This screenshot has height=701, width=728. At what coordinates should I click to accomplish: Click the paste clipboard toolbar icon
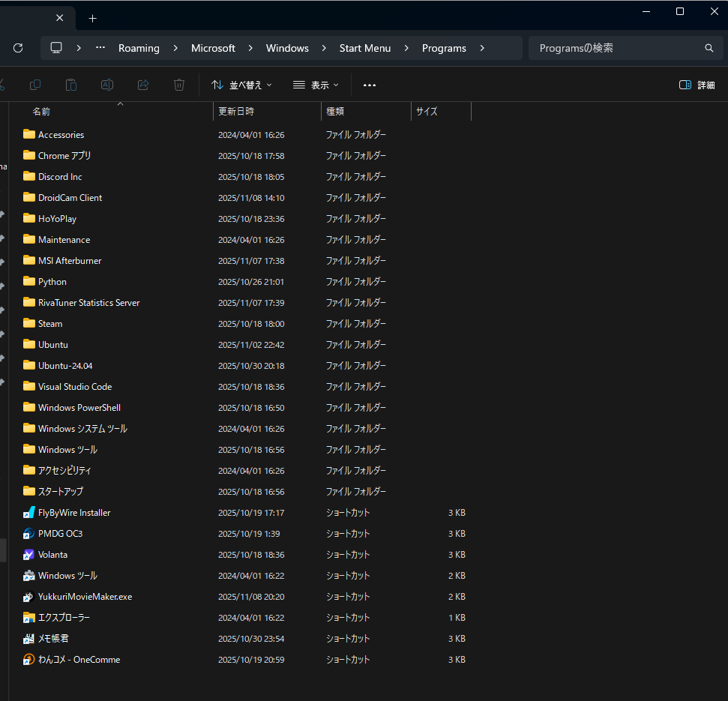pyautogui.click(x=71, y=85)
